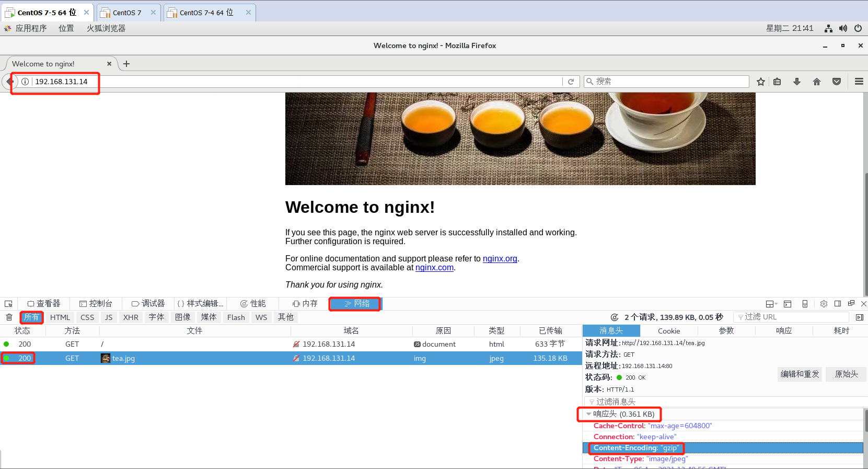Viewport: 868px width, 469px height.
Task: Open devtools toolbox options gear
Action: coord(824,304)
